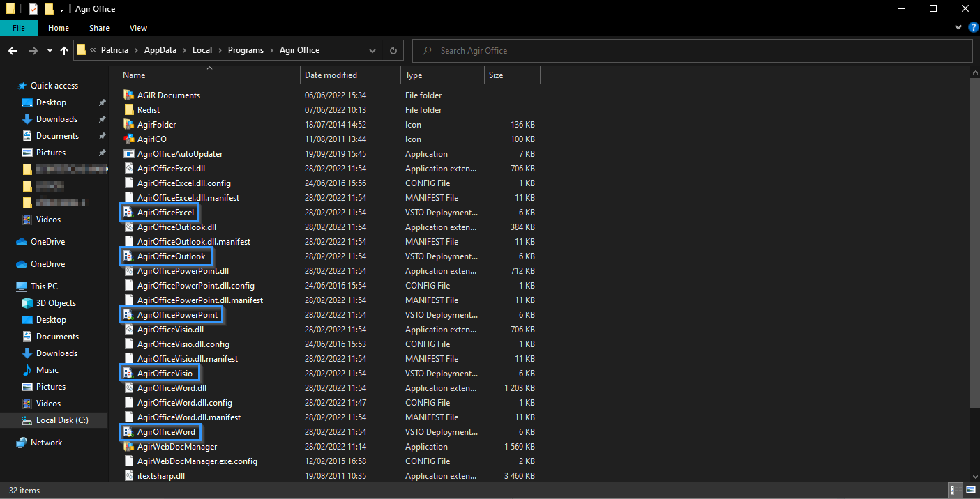Image resolution: width=980 pixels, height=499 pixels.
Task: Click Local in the address breadcrumb
Action: click(x=202, y=50)
